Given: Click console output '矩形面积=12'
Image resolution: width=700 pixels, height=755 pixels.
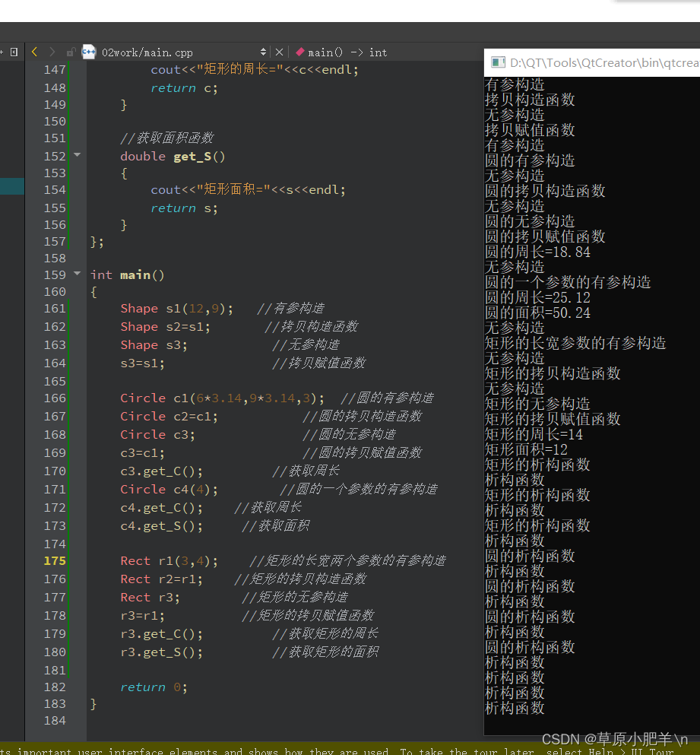Looking at the screenshot, I should pyautogui.click(x=526, y=449).
